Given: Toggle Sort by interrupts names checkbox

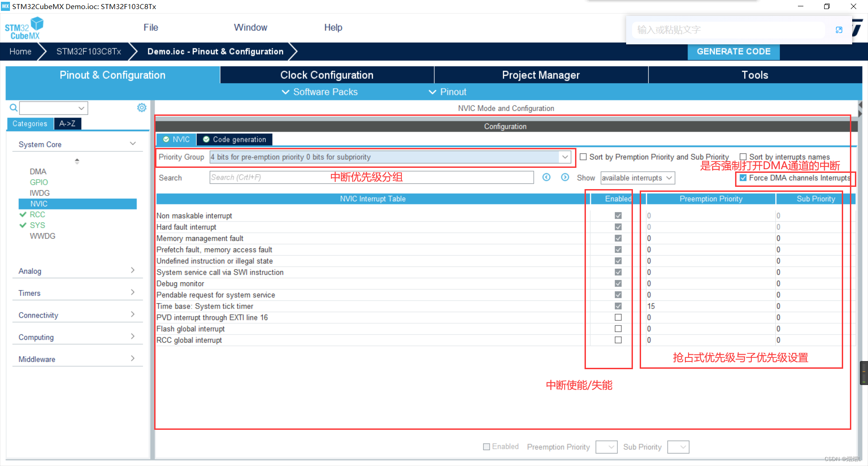Looking at the screenshot, I should pos(743,157).
